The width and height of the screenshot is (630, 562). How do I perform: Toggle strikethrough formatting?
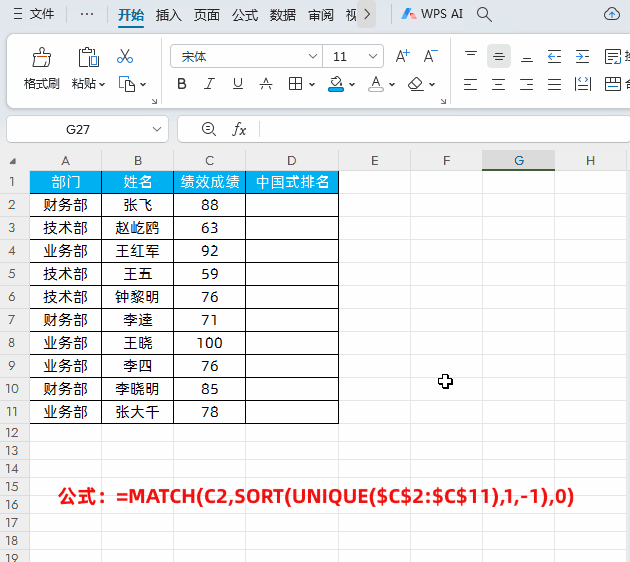(x=266, y=84)
